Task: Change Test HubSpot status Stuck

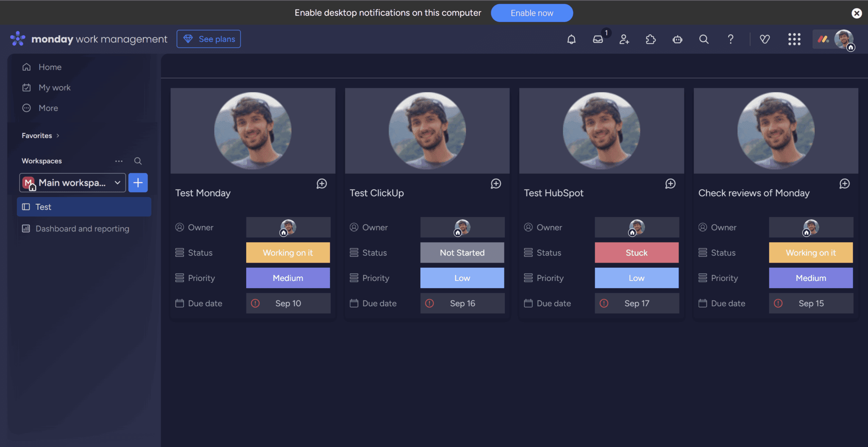Action: 637,253
